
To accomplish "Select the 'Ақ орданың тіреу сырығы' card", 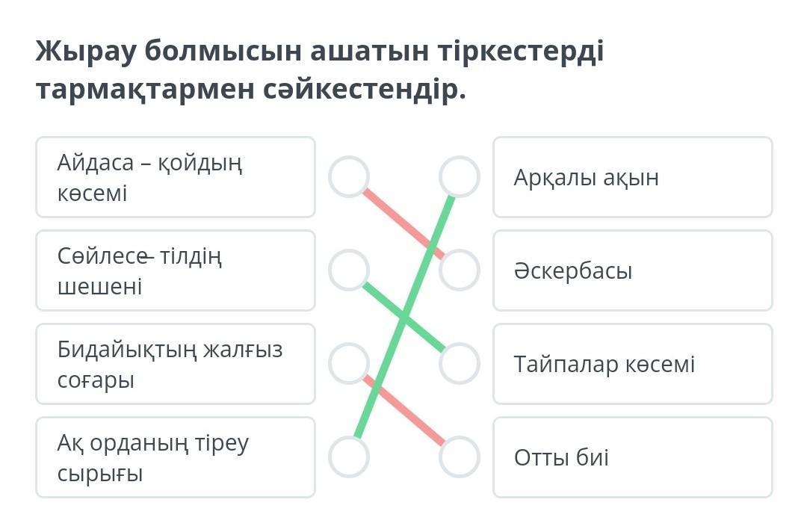I will coord(176,457).
